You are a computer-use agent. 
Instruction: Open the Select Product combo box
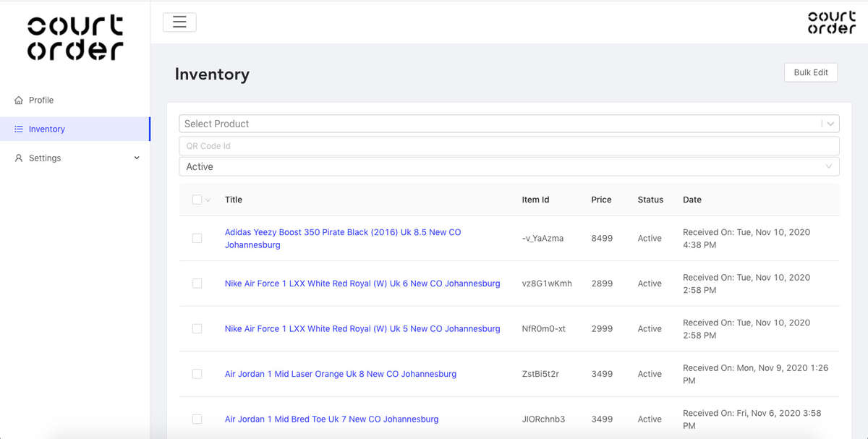point(509,124)
